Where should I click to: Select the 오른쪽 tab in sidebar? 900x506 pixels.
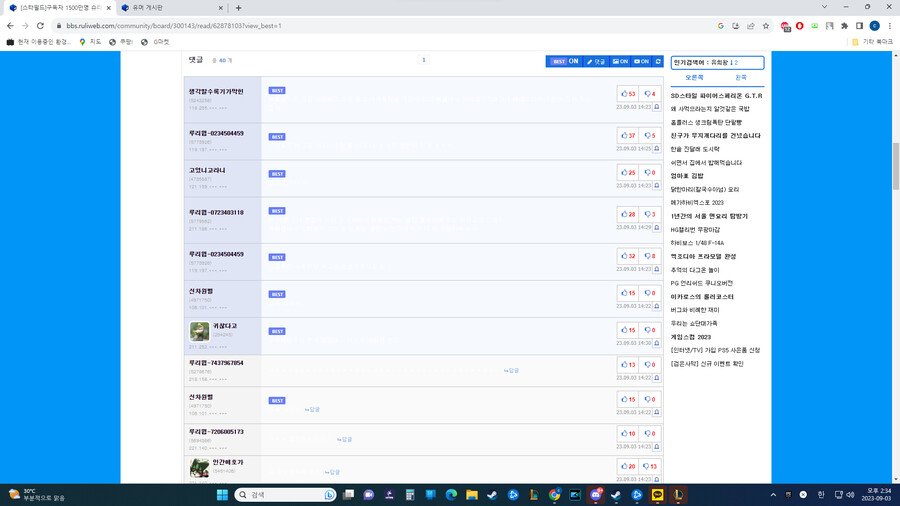694,77
